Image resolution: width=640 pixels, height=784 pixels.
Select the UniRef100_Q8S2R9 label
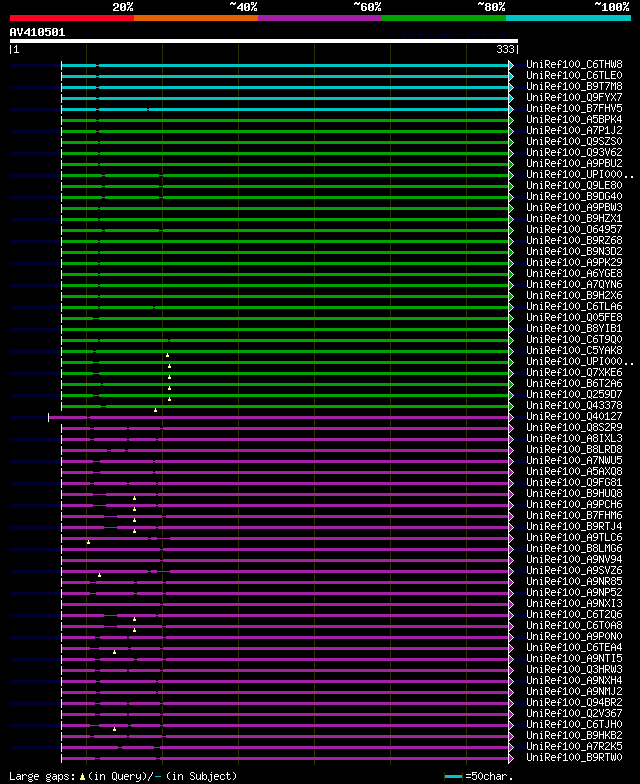574,428
